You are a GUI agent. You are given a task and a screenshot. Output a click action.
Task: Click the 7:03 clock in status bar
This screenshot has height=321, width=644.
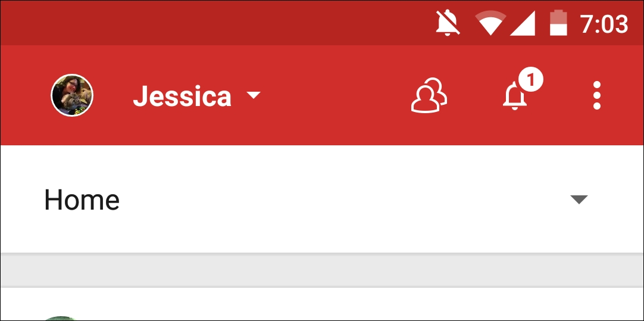[604, 23]
